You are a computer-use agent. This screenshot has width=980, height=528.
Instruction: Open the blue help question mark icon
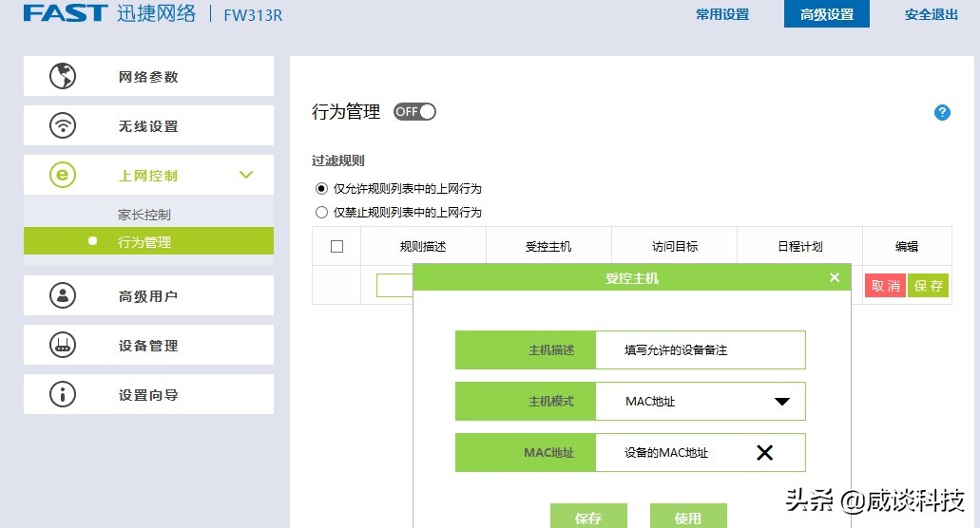942,112
